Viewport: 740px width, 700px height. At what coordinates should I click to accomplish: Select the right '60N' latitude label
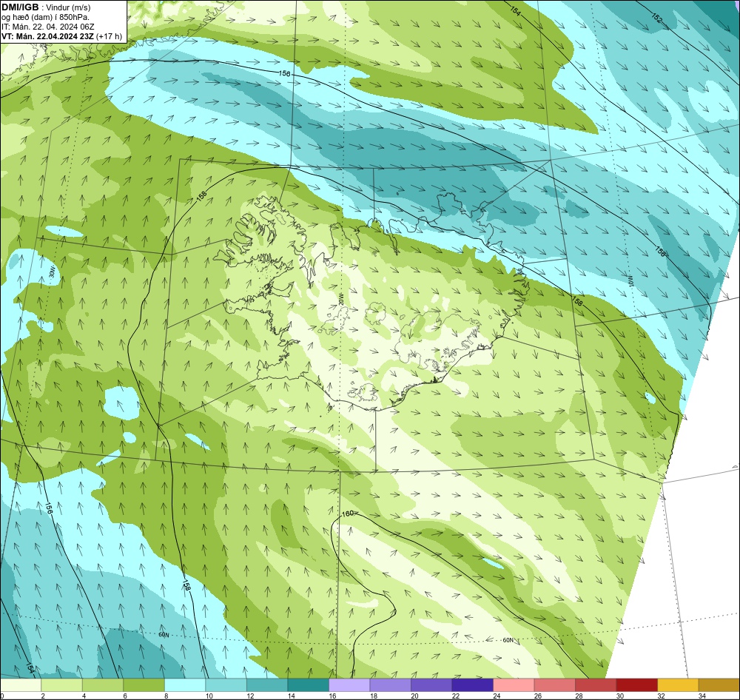coord(508,640)
